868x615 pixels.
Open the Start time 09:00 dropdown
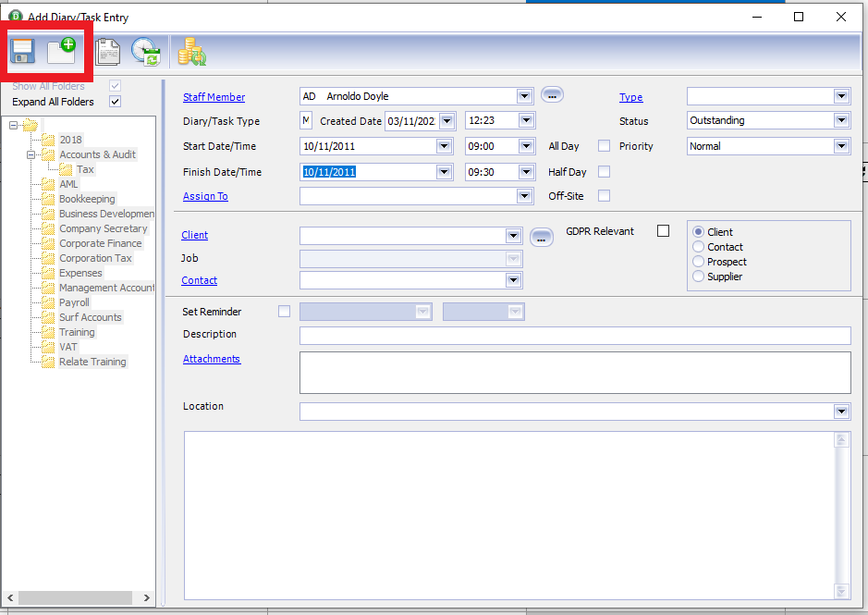click(x=526, y=146)
